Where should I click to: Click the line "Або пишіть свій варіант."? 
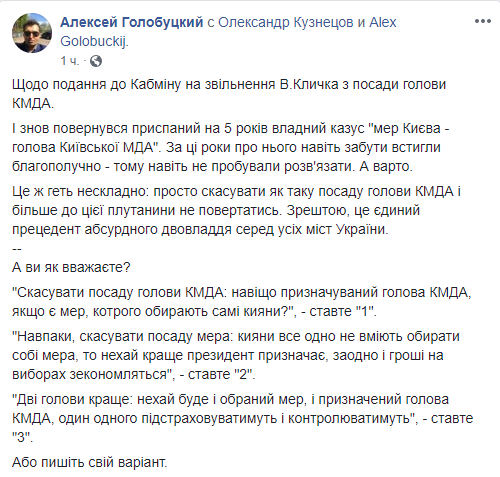(90, 462)
